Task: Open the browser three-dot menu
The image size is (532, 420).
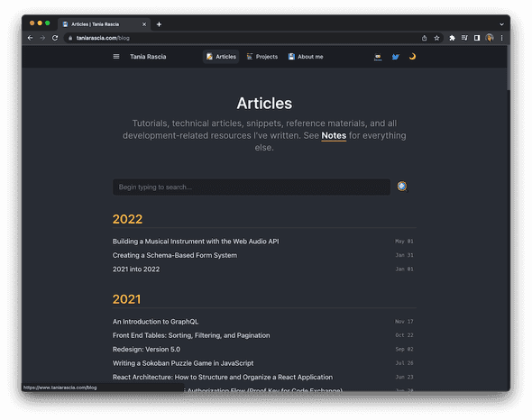Action: 501,38
